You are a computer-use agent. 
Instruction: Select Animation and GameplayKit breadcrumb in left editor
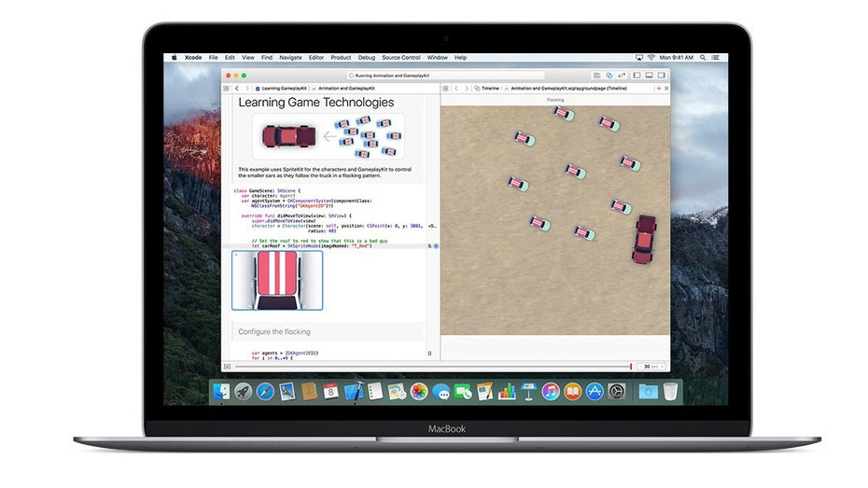(x=346, y=89)
